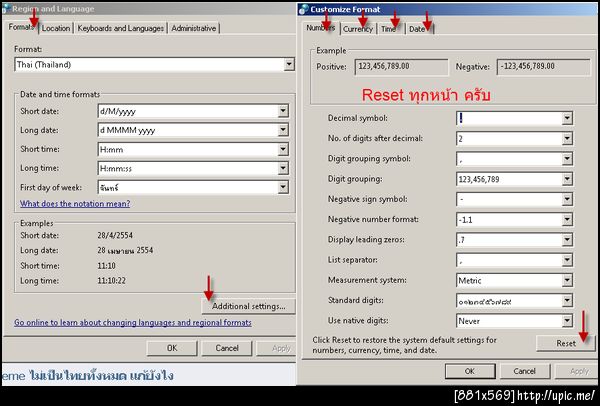
Task: Open the Location tab
Action: [x=56, y=28]
